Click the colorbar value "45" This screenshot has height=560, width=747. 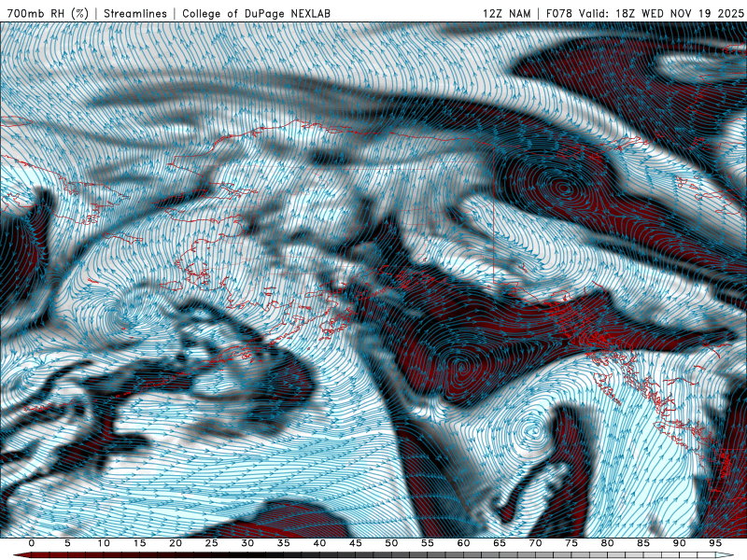coord(356,543)
